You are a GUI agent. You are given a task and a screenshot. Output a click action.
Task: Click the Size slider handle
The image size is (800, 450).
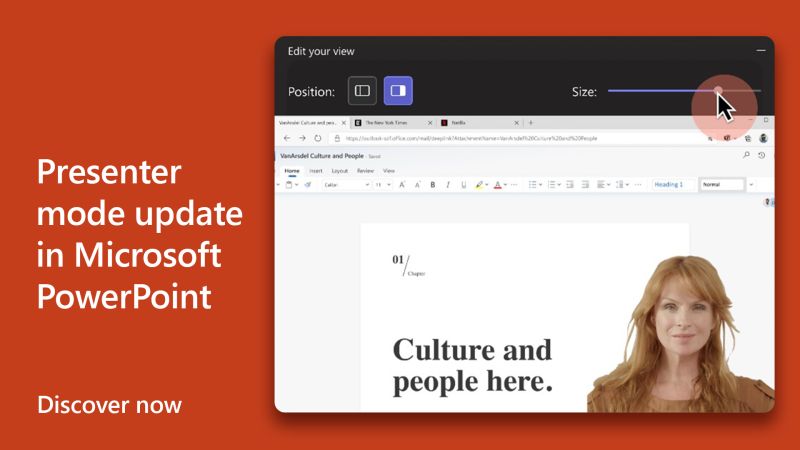(718, 91)
